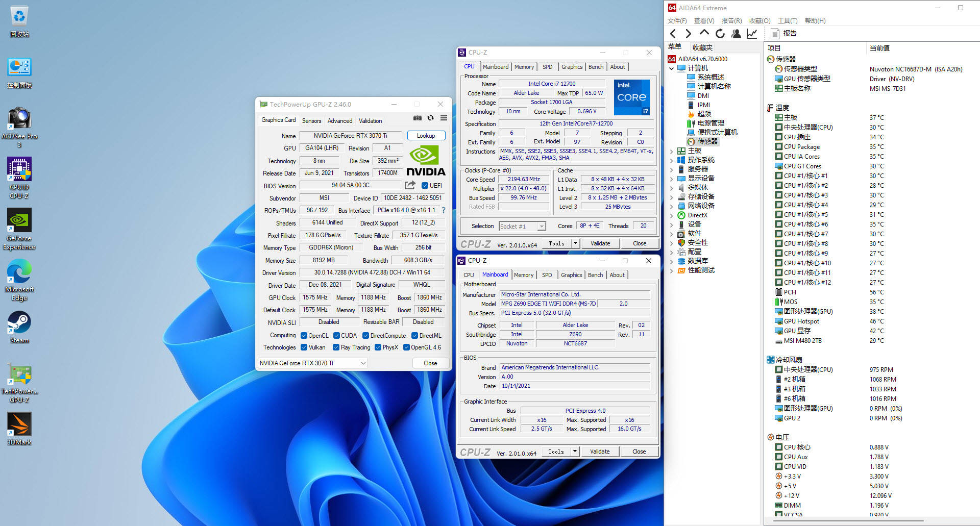Toggle the DirectCompute checkbox
Viewport: 980px width, 526px height.
(365, 335)
